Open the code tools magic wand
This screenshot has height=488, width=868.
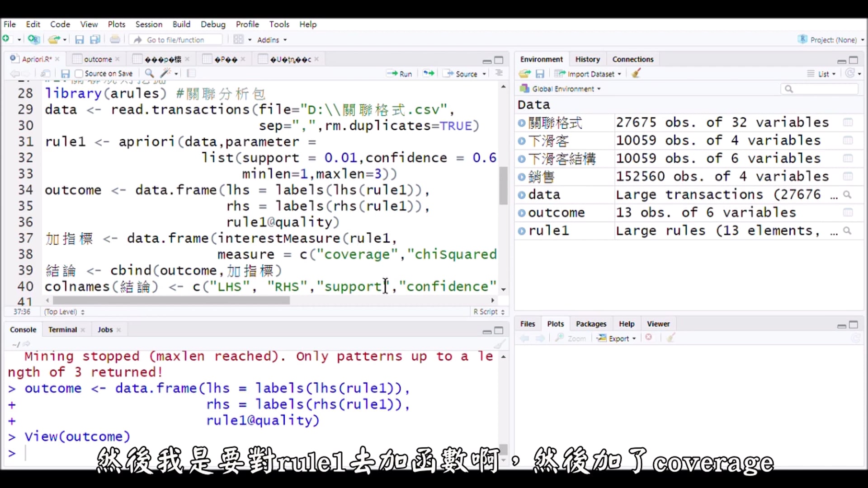tap(166, 73)
